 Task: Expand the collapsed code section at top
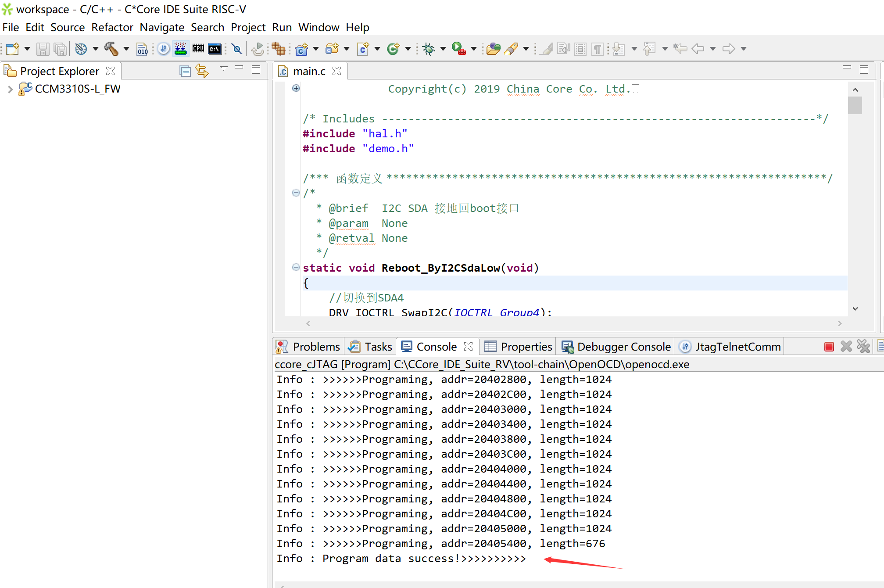[x=296, y=88]
